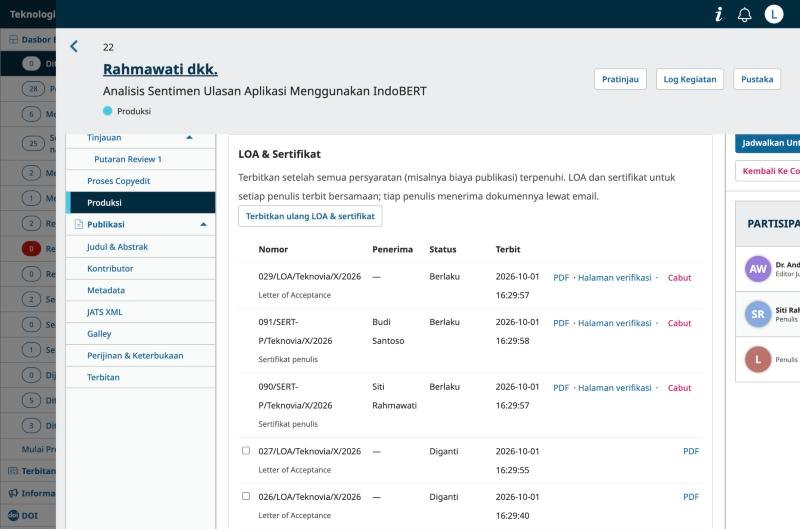Click Diganti status of 027/LOA row

click(x=443, y=451)
